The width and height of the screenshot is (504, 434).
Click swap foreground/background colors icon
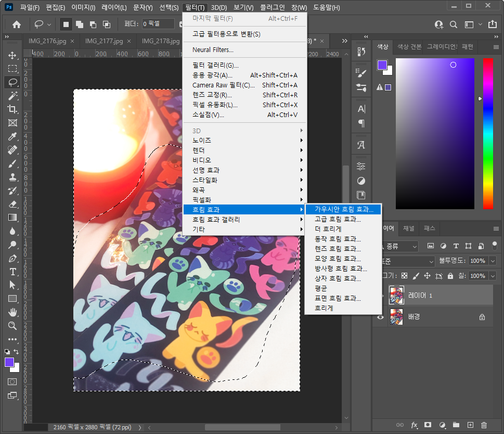point(16,352)
